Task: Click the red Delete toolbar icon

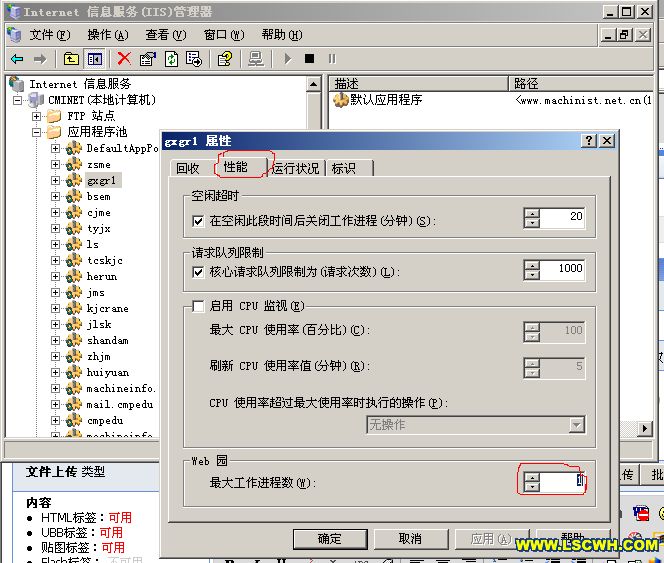Action: (x=124, y=59)
